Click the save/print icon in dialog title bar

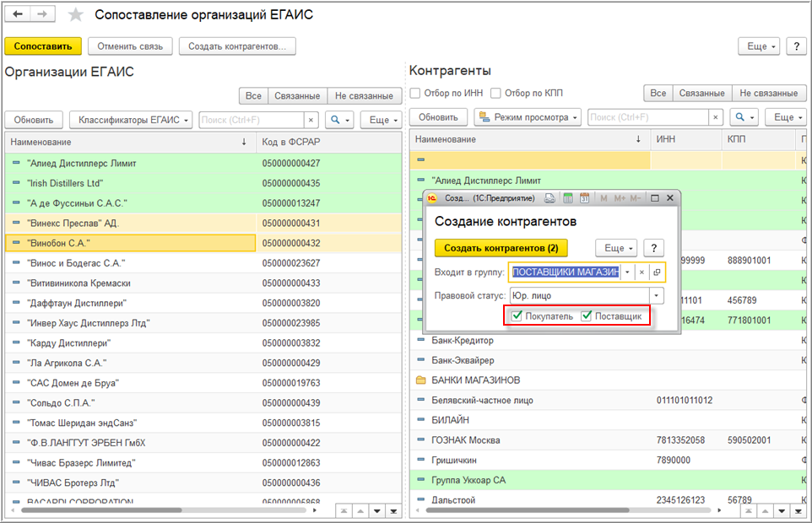point(550,198)
